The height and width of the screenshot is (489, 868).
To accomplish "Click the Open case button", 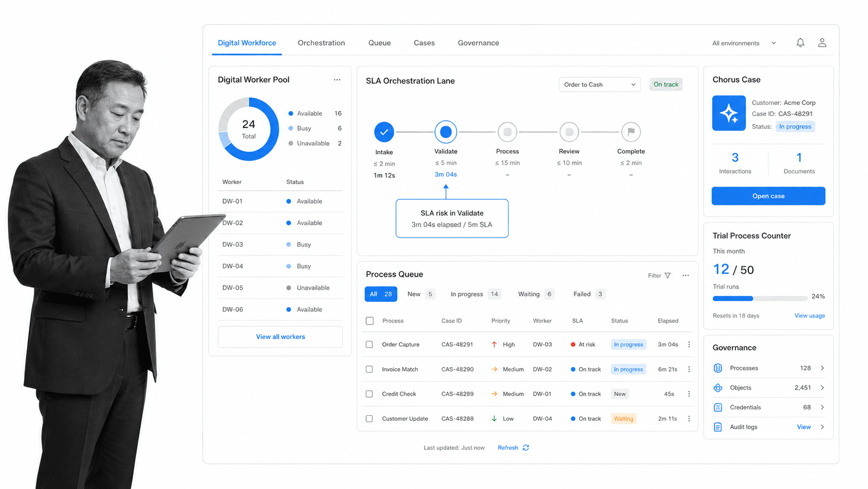I will (x=768, y=196).
